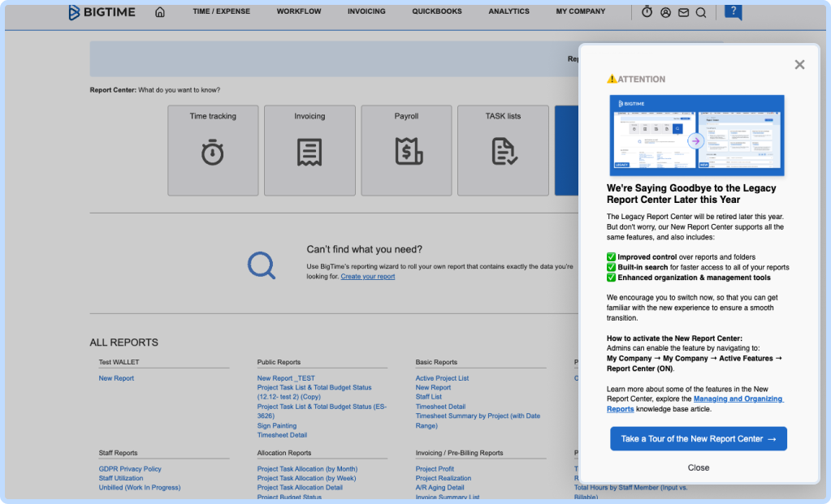Open Project Task Allocation Detail report

300,488
